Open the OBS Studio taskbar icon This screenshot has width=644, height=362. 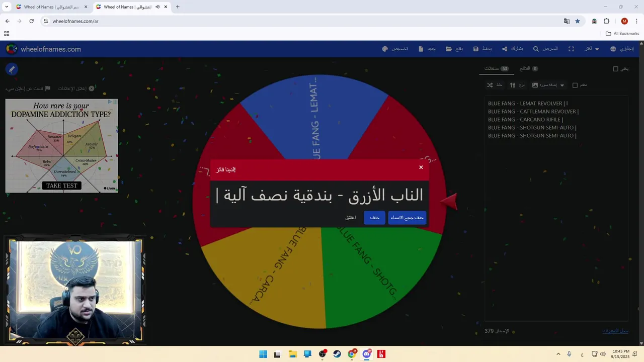pyautogui.click(x=323, y=354)
